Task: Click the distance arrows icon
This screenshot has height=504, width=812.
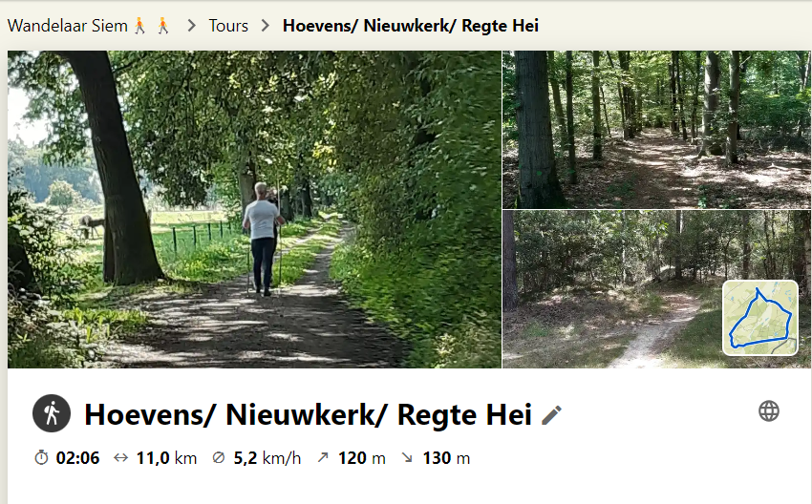Action: (x=120, y=458)
